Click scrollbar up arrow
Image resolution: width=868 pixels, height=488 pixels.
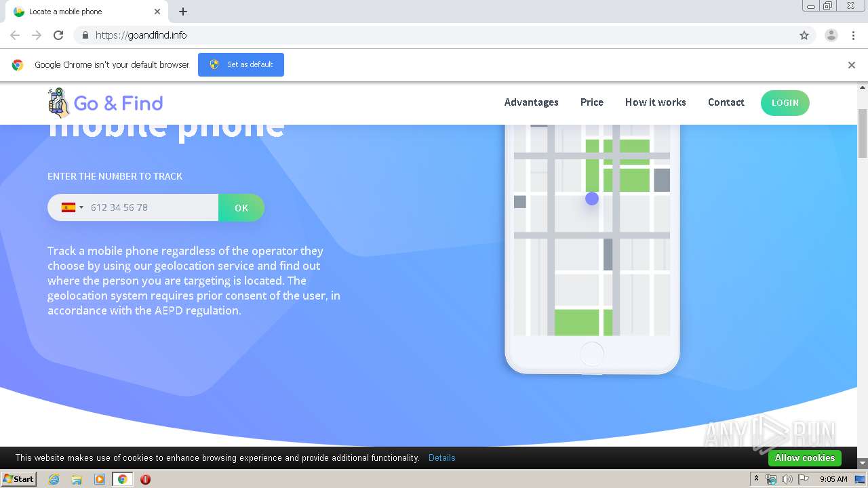863,87
